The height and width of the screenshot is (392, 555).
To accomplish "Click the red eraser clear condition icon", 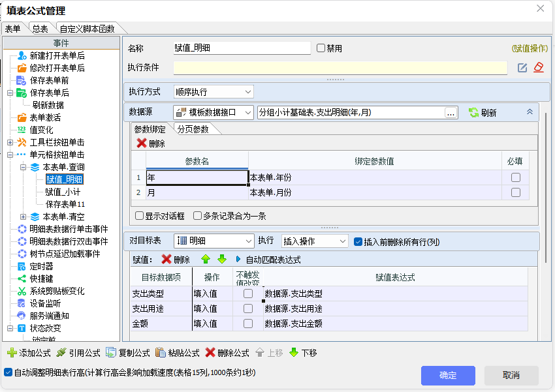I will [x=539, y=68].
